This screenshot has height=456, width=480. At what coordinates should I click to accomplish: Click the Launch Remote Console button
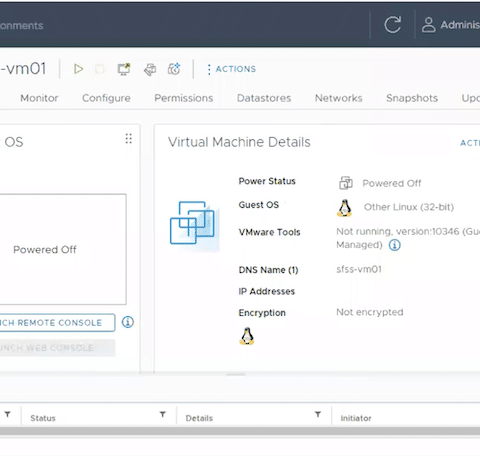tap(57, 323)
